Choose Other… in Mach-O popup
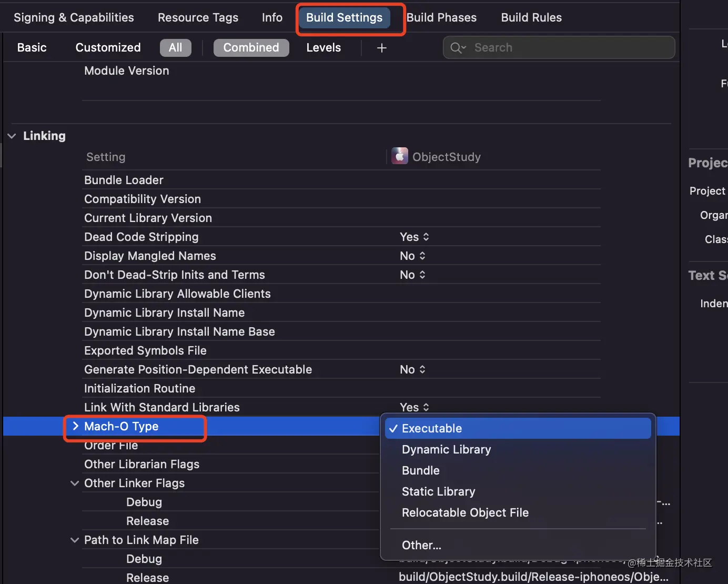728x584 pixels. (518, 545)
